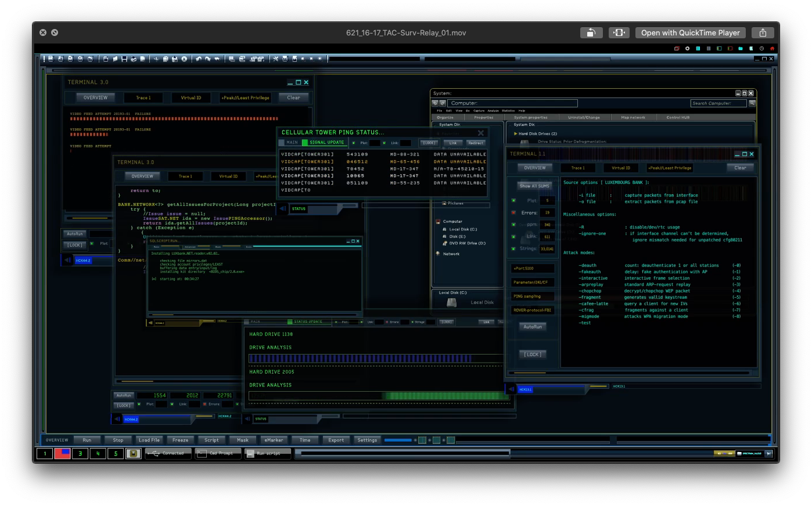812x506 pixels.
Task: Open the Parameter/241/CF selector
Action: point(533,282)
